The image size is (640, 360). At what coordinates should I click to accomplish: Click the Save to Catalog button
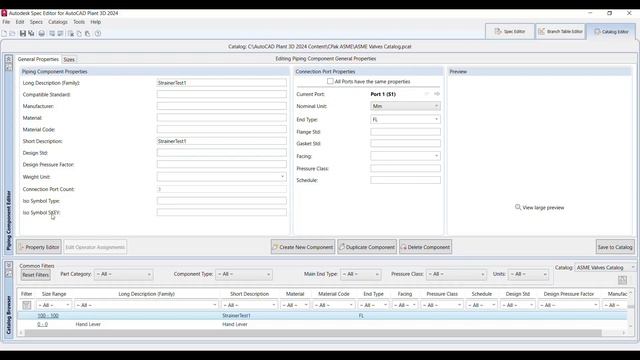[615, 247]
